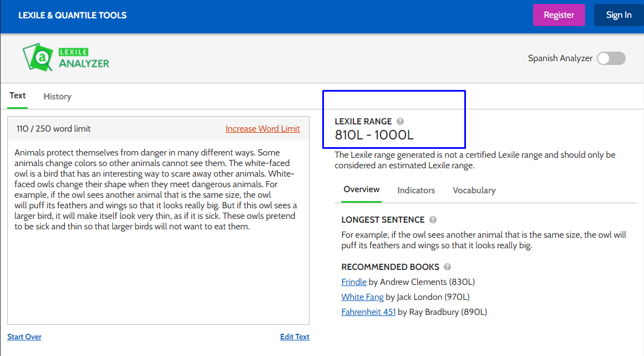The height and width of the screenshot is (356, 644).
Task: Show the Vocabulary tab
Action: click(x=474, y=190)
